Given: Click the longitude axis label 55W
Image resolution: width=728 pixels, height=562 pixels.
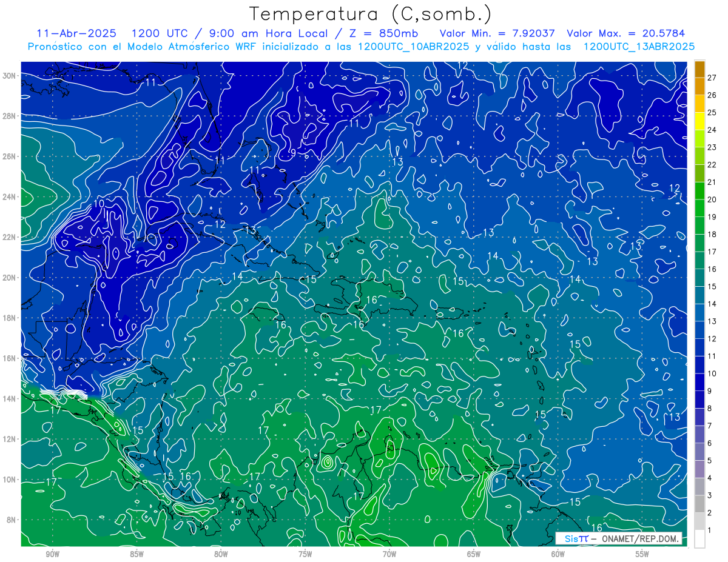Looking at the screenshot, I should (642, 554).
